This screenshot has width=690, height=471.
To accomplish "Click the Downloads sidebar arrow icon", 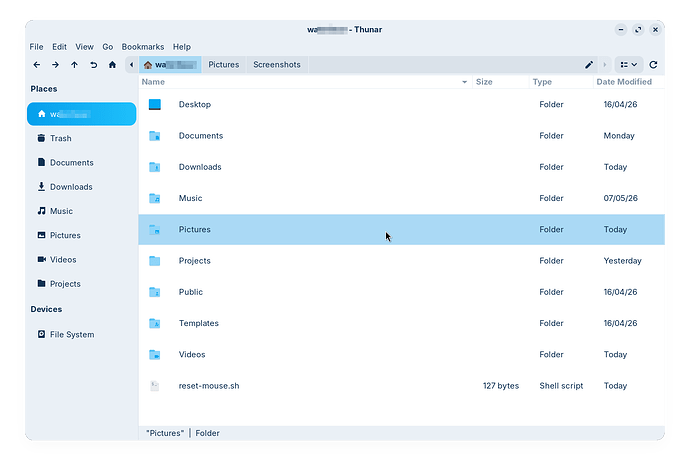I will 41,186.
